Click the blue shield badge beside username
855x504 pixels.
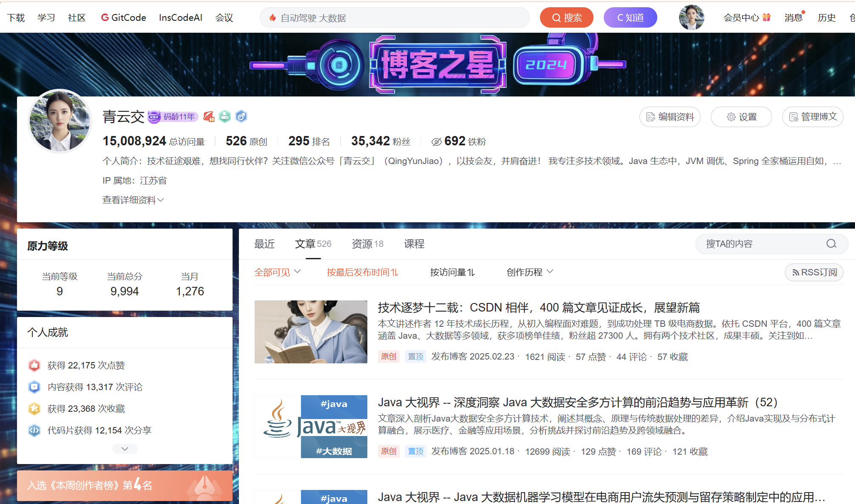point(241,116)
